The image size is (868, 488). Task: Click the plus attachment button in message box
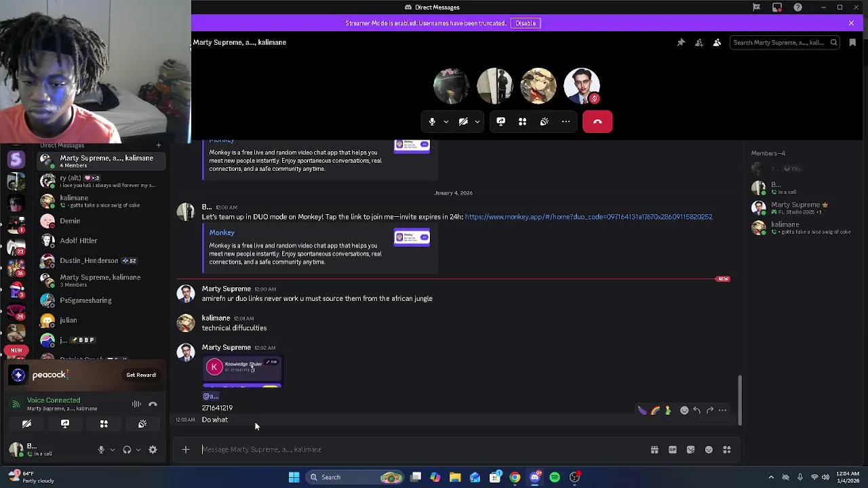(x=186, y=449)
